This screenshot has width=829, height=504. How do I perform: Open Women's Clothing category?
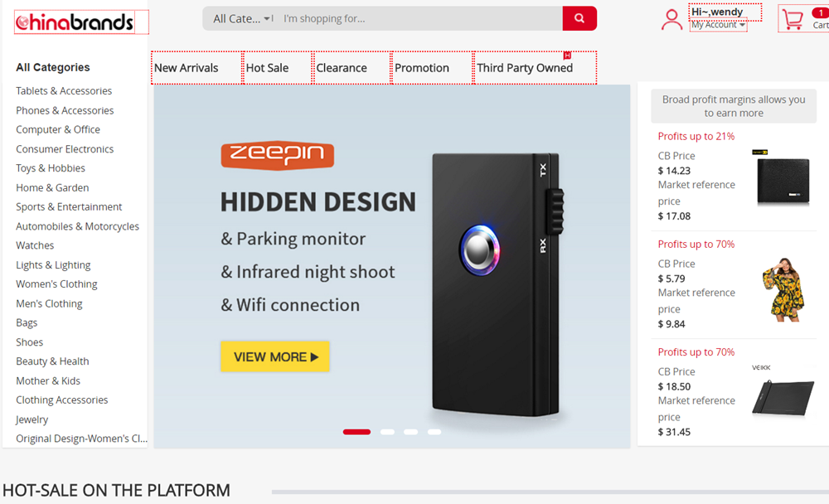coord(56,283)
